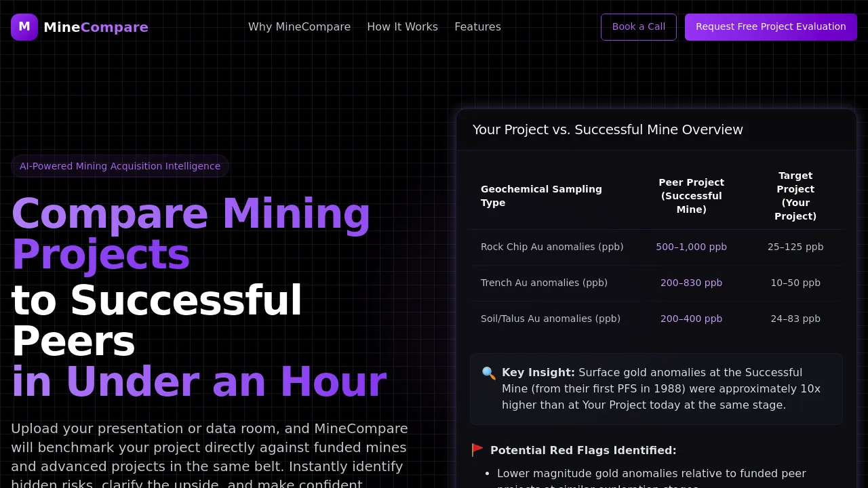Image resolution: width=868 pixels, height=488 pixels.
Task: Click the 500–1,000 ppb value
Action: [692, 247]
